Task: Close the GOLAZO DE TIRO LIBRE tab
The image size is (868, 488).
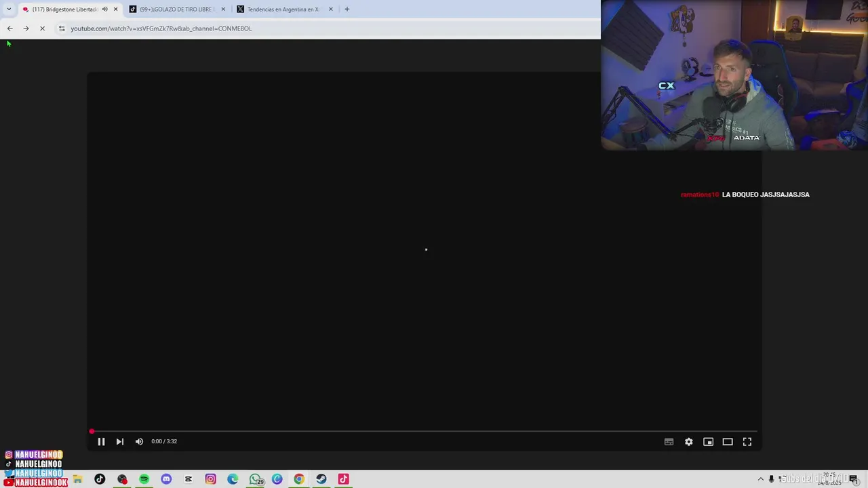Action: click(223, 9)
